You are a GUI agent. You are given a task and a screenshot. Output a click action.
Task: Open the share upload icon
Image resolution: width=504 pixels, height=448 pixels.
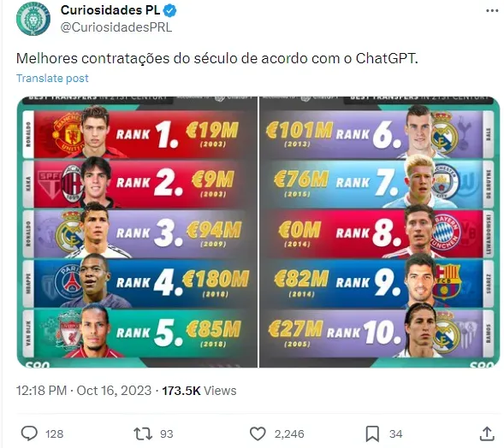click(x=487, y=433)
